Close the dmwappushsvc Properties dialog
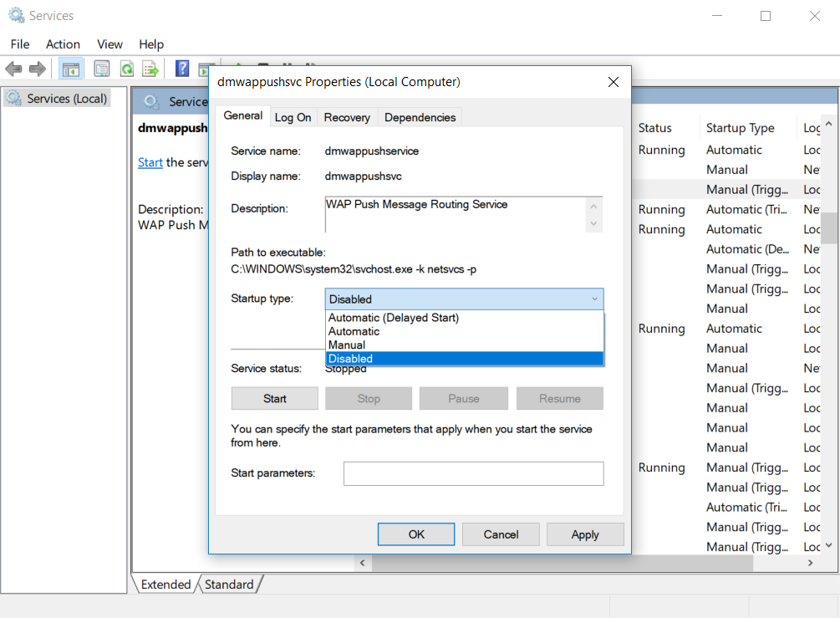This screenshot has width=840, height=618. click(x=613, y=81)
